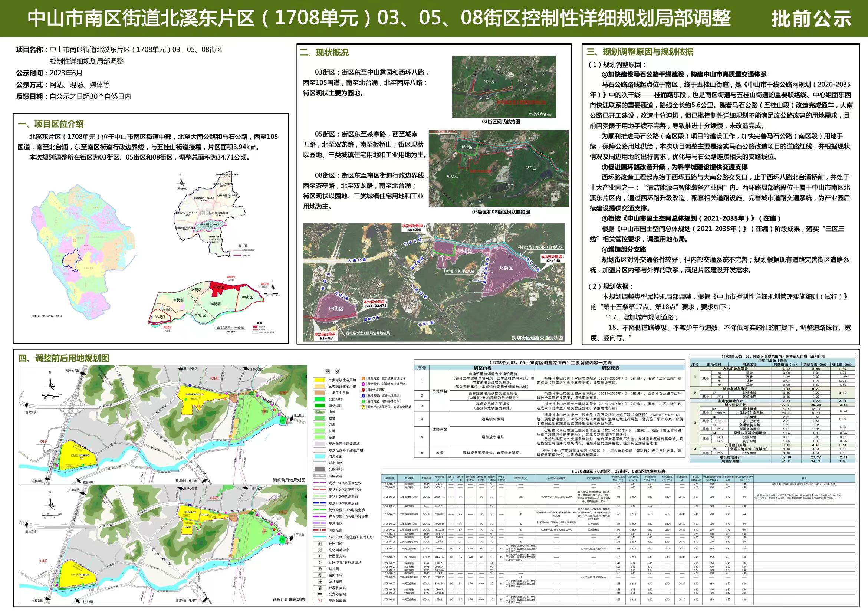The image size is (868, 614).
Task: Click parcel code 1708-03-03 in indicator table
Action: (x=389, y=497)
